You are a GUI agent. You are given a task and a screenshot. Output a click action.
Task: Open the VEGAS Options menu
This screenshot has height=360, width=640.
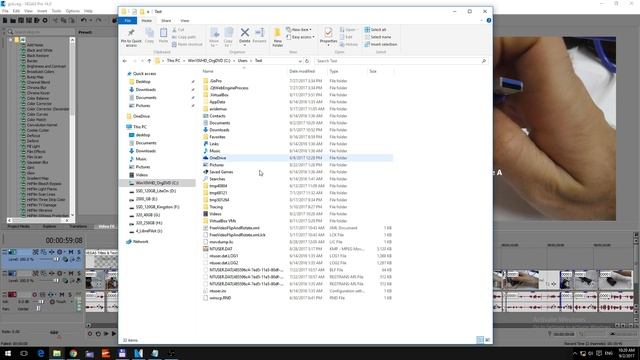73,11
